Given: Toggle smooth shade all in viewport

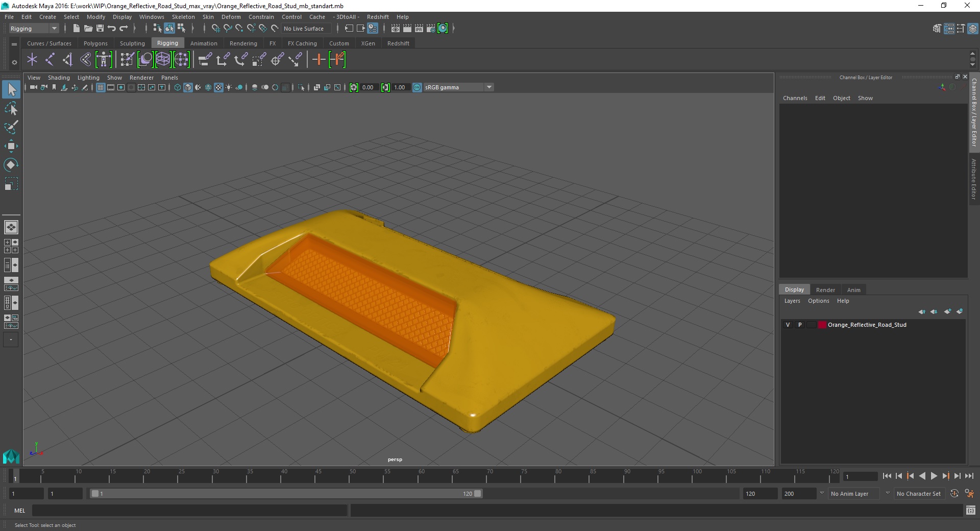Looking at the screenshot, I should coord(188,87).
